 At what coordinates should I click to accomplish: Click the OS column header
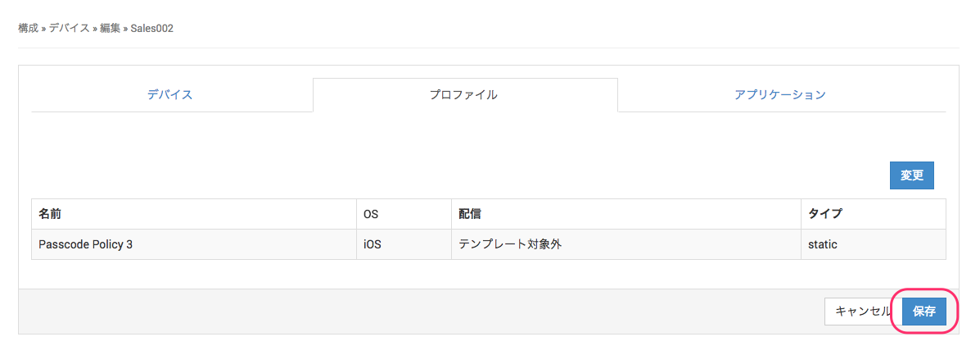coord(371,214)
